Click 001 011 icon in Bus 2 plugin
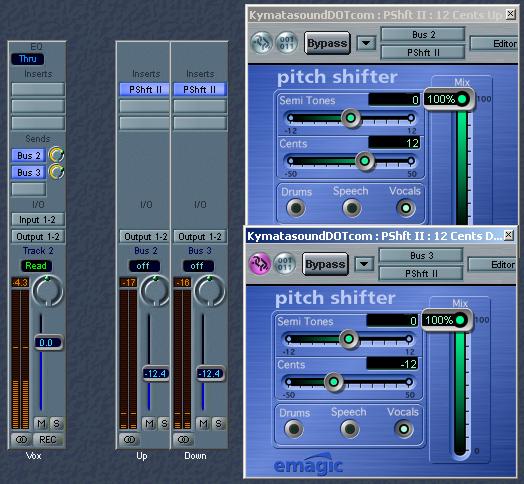 pyautogui.click(x=286, y=42)
